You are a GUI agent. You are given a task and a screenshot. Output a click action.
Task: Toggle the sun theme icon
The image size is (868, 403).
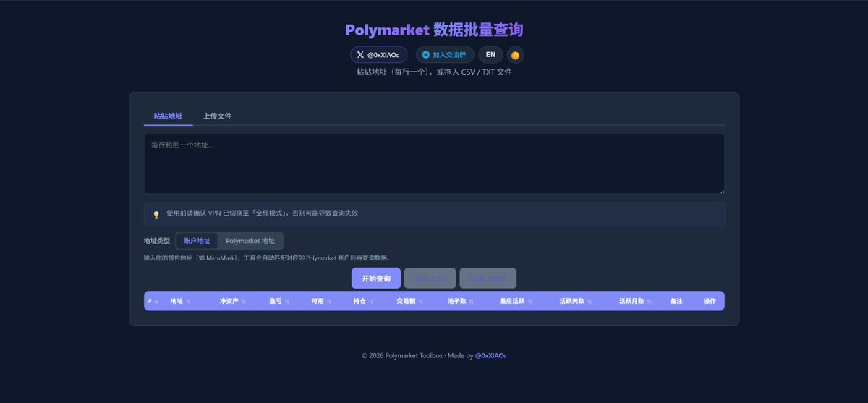pyautogui.click(x=515, y=55)
